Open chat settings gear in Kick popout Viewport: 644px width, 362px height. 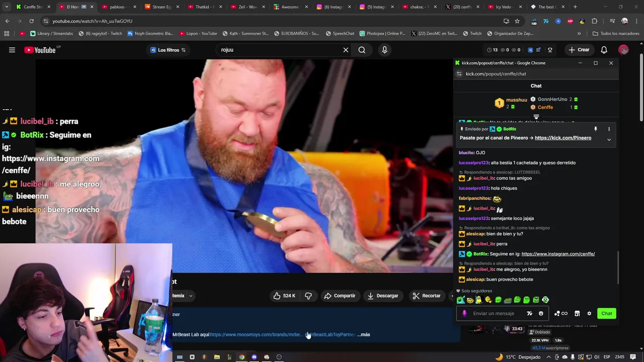pos(589,313)
